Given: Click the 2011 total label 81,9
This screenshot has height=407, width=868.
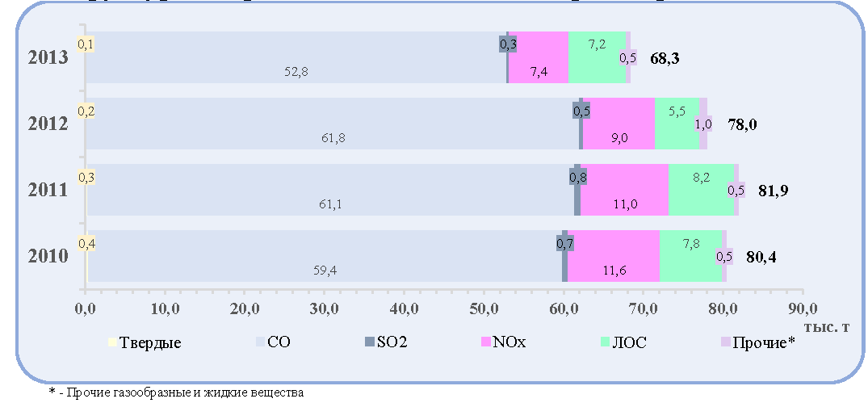Looking at the screenshot, I should tap(772, 191).
